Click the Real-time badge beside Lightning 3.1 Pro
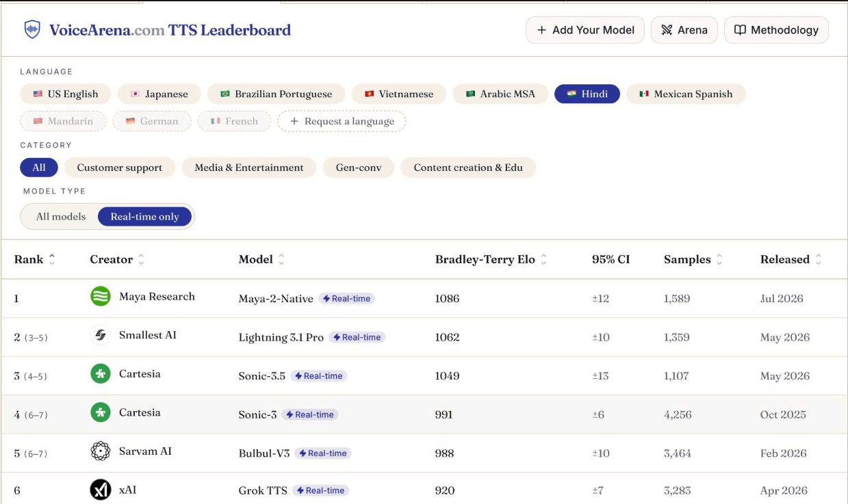Viewport: 848px width, 504px height. [x=357, y=337]
